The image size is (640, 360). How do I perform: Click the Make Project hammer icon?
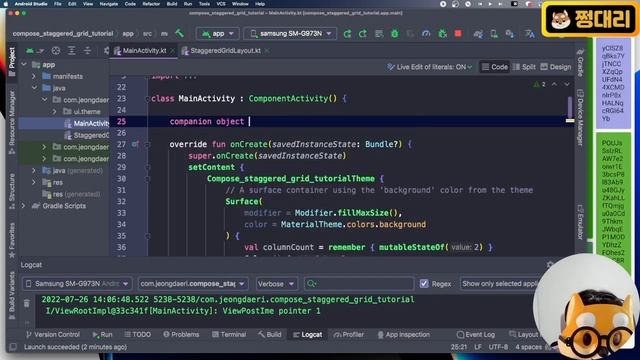coord(180,33)
